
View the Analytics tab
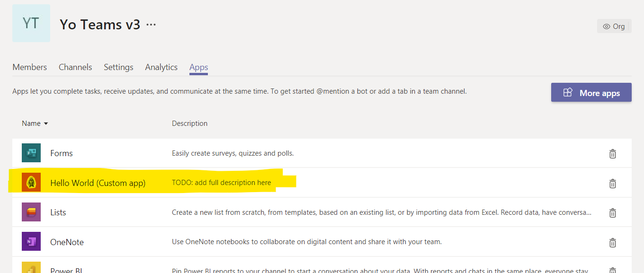(x=161, y=67)
